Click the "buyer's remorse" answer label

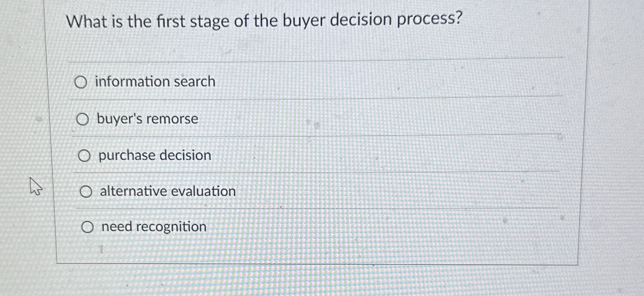pos(148,119)
